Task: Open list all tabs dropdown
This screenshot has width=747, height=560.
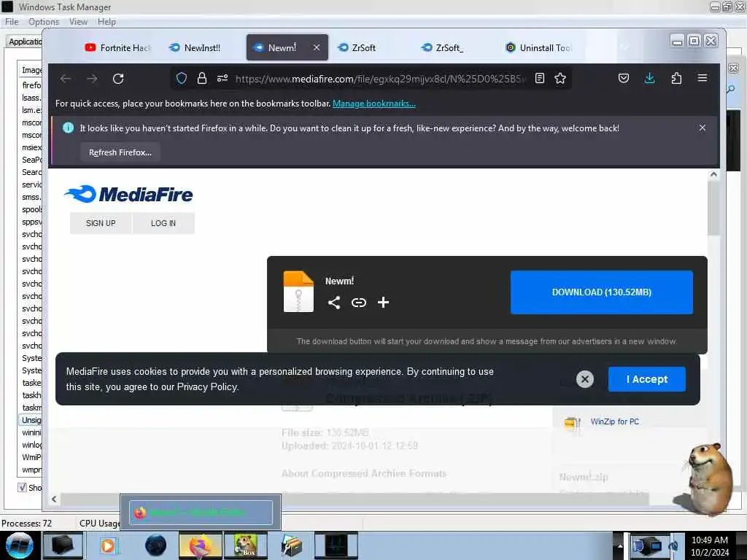Action: [x=625, y=47]
